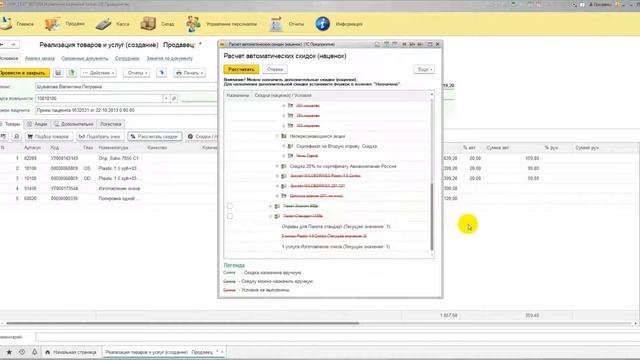Expand the strikethrough row beside the first checkbox

[x=270, y=206]
